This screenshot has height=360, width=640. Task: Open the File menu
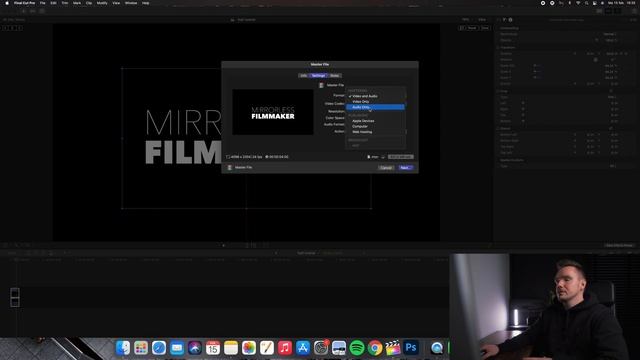pyautogui.click(x=42, y=3)
